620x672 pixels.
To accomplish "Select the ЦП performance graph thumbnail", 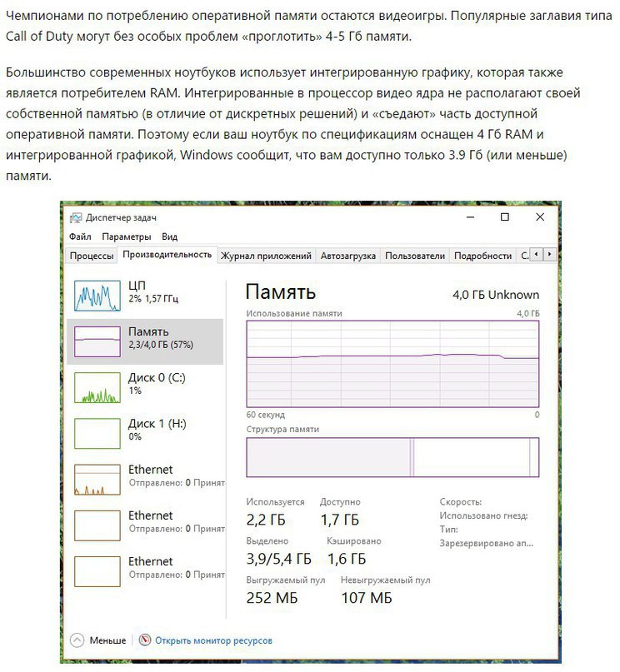I will [97, 296].
